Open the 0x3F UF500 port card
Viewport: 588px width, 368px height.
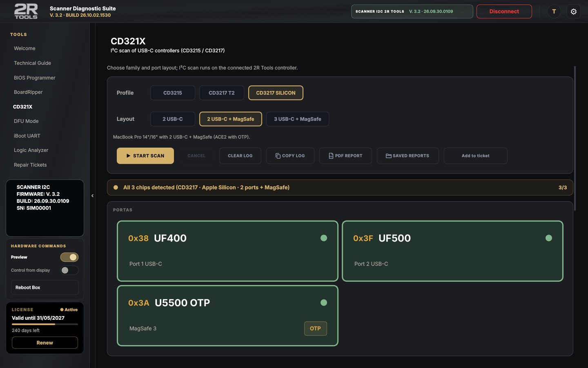[452, 251]
